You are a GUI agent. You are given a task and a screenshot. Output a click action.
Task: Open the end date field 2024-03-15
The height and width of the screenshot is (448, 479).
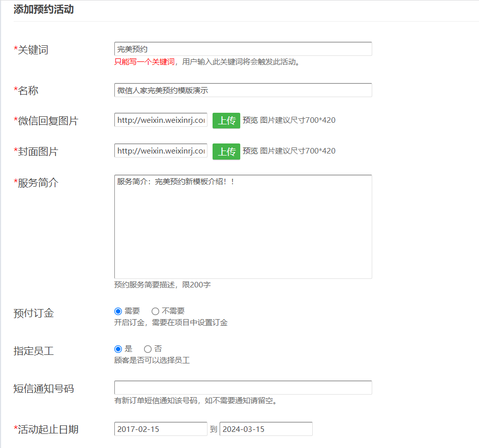(x=266, y=429)
